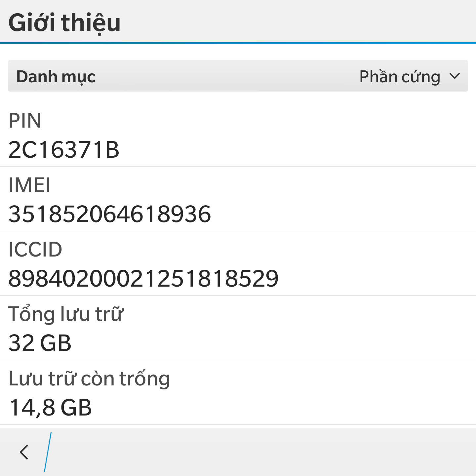
Task: Click the Giới thiệu page title
Action: pyautogui.click(x=64, y=22)
